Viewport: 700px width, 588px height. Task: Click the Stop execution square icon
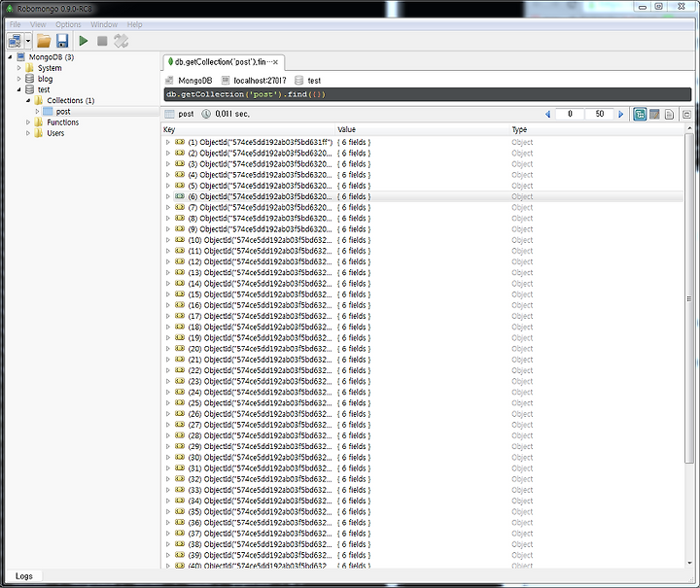point(102,41)
